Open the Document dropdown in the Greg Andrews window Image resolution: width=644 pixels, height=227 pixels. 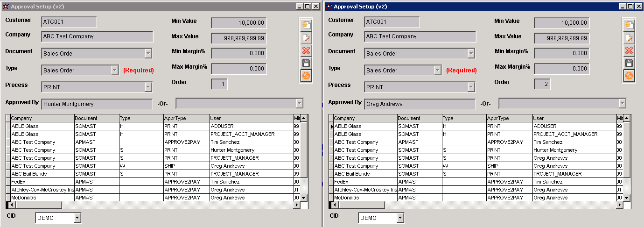(471, 53)
